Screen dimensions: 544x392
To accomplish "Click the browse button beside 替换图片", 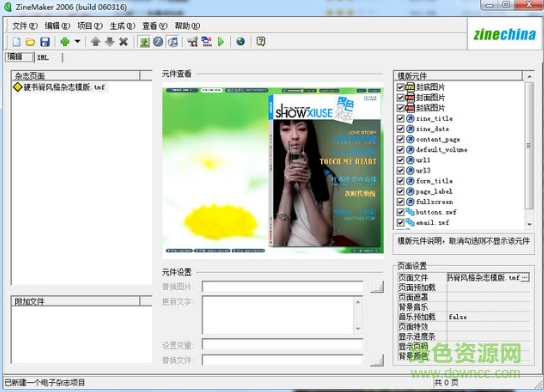I will (377, 287).
